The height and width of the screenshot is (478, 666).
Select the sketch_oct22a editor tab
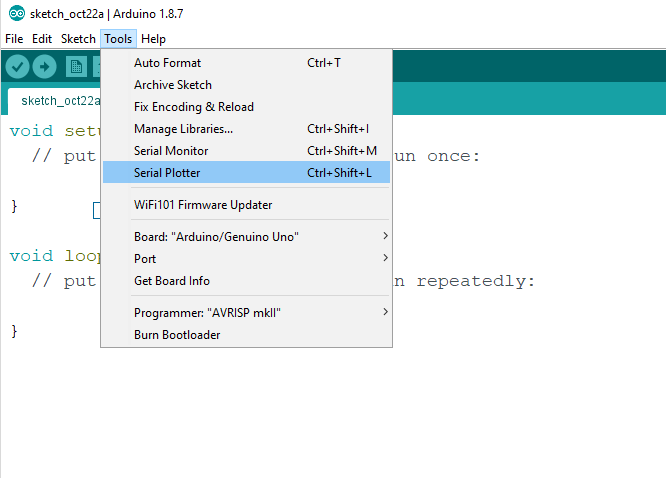(54, 101)
